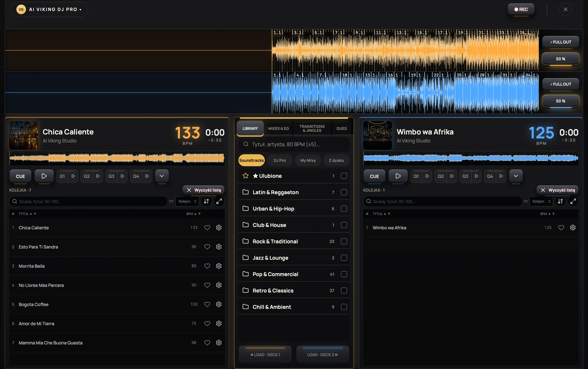Open Kolejnc sort dropdown in left queue

pos(187,201)
